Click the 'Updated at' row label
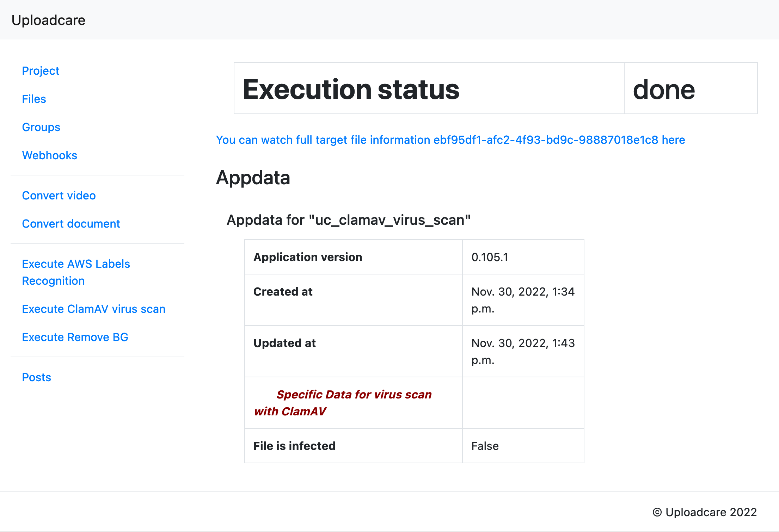The width and height of the screenshot is (779, 532). [x=284, y=343]
